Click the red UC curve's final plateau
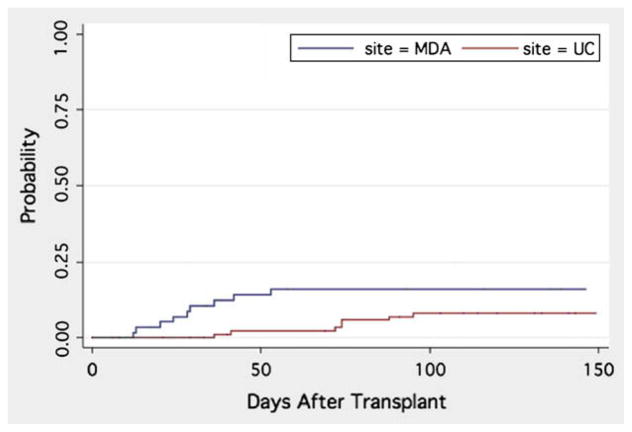Viewport: 632px width, 432px height. [x=520, y=313]
